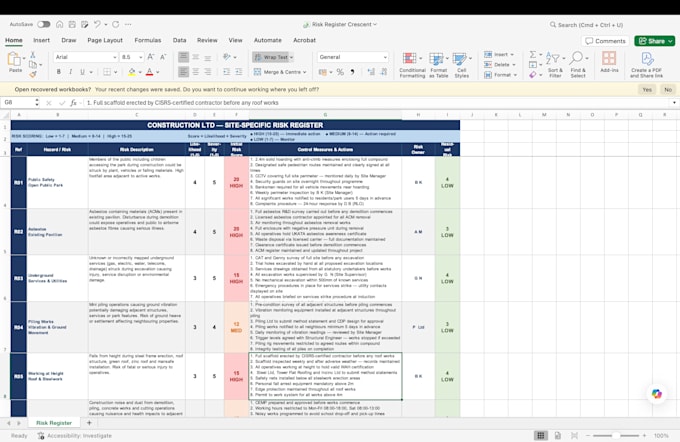Viewport: 680px width, 442px height.
Task: Click the Save icon in quick access toolbar
Action: 72,24
